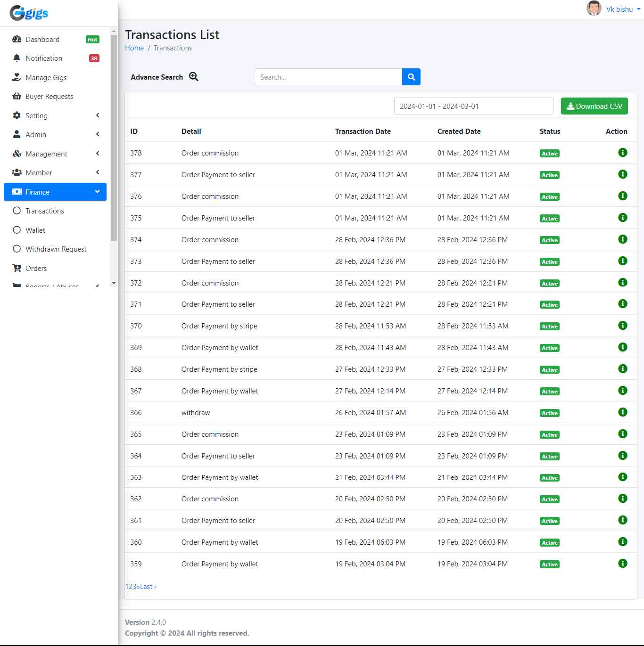Go to Buyer Requests menu item
This screenshot has height=646, width=644.
[x=49, y=97]
